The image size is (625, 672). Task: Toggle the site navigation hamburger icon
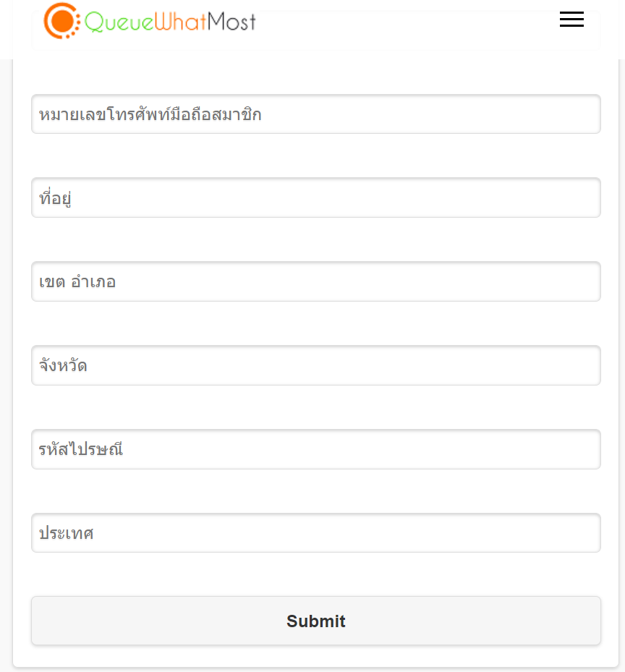(571, 20)
